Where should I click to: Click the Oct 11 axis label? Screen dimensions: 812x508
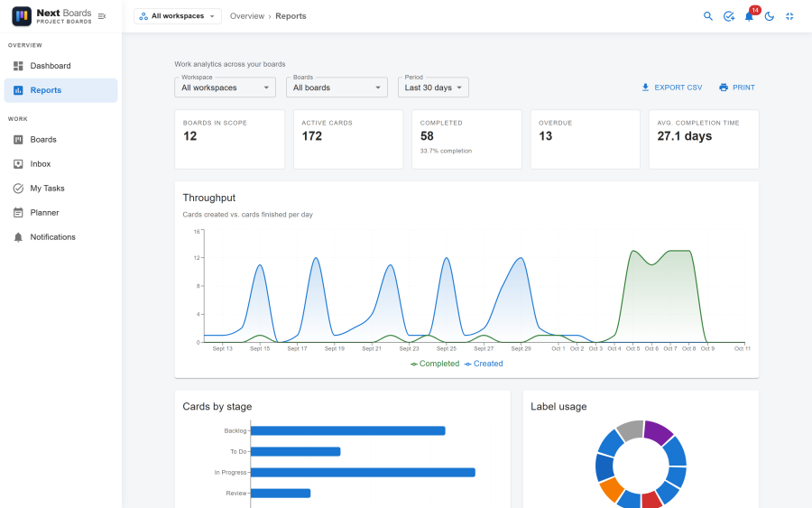[x=743, y=348]
